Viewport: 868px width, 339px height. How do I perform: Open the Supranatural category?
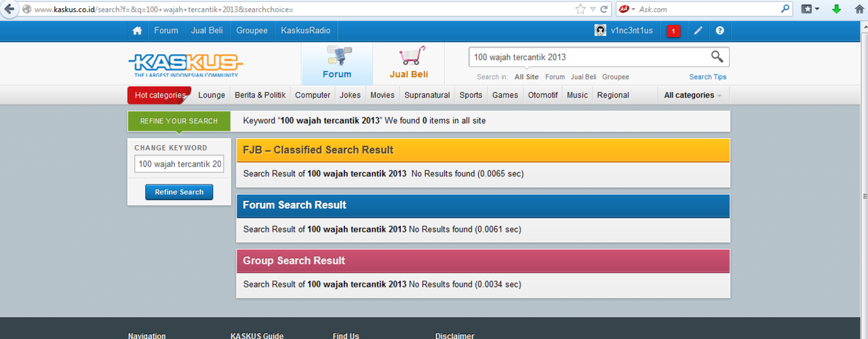click(x=427, y=96)
